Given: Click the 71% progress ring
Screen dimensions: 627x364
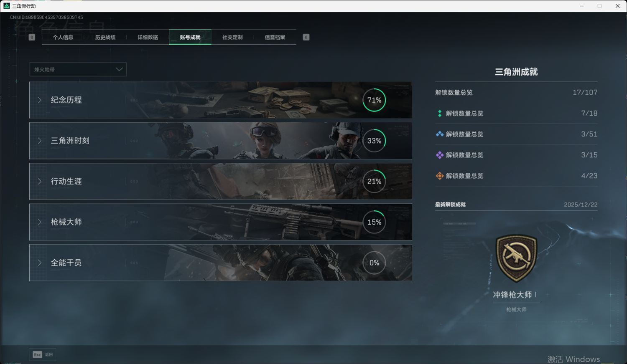Looking at the screenshot, I should click(374, 100).
